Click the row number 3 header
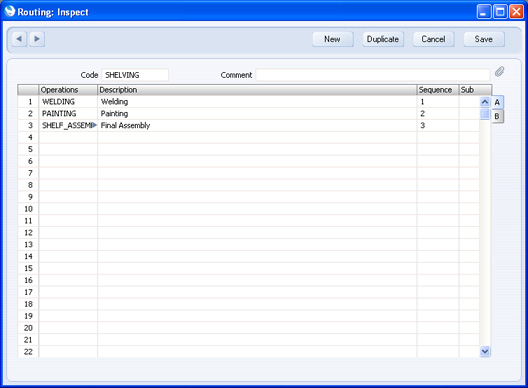The height and width of the screenshot is (388, 528). [28, 125]
